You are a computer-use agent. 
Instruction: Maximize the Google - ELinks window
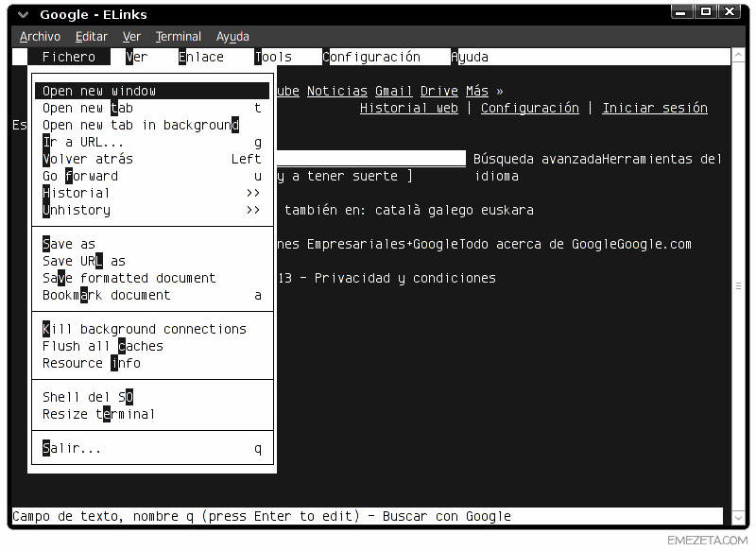[x=706, y=12]
